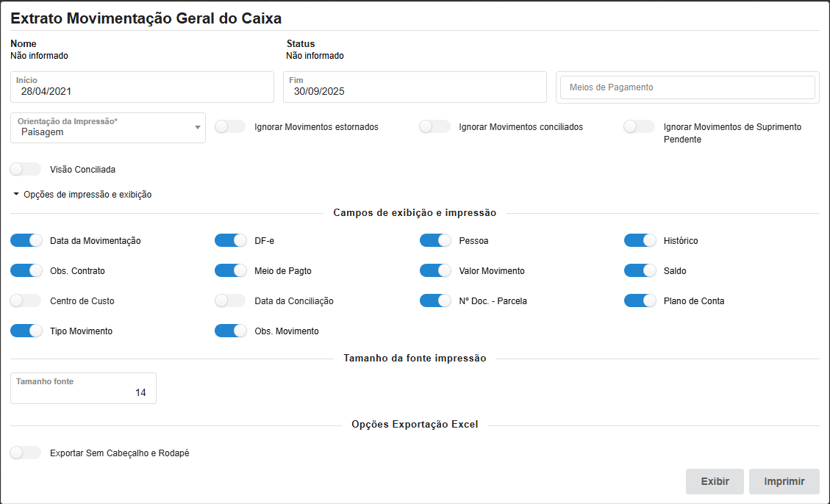Viewport: 830px width, 504px height.
Task: Open Orientação da Impressão dropdown arrow
Action: [197, 128]
